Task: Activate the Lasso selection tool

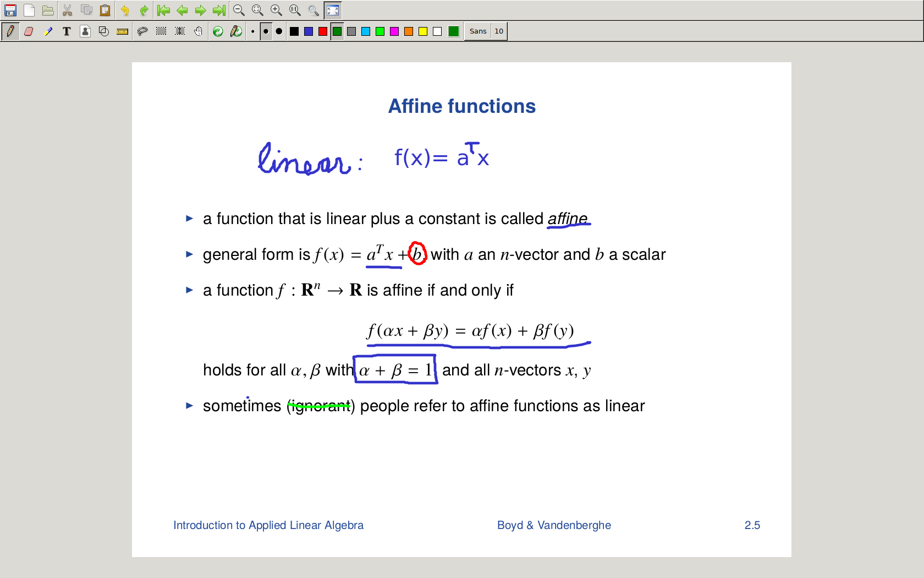Action: click(142, 31)
